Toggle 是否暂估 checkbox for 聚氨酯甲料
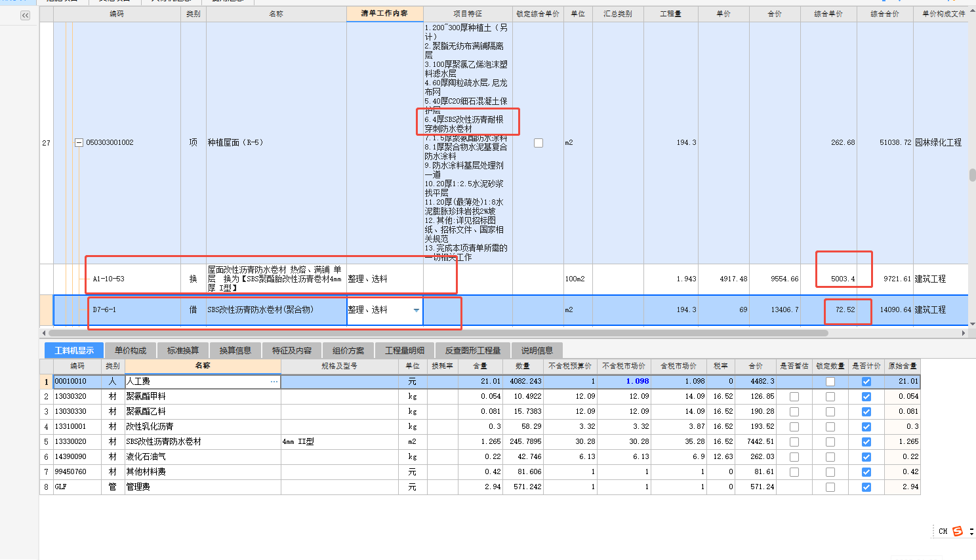 click(794, 397)
